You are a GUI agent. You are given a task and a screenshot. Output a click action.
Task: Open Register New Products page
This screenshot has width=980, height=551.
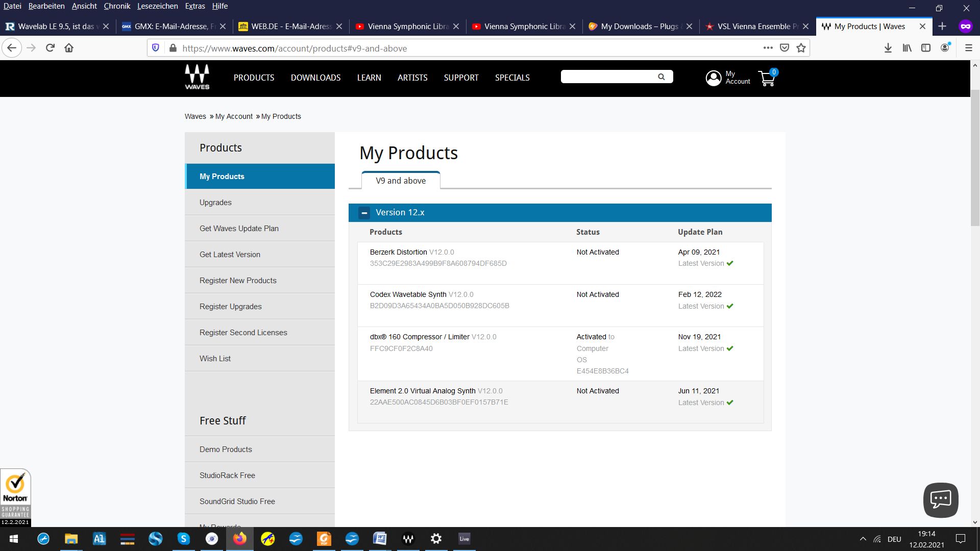coord(260,281)
